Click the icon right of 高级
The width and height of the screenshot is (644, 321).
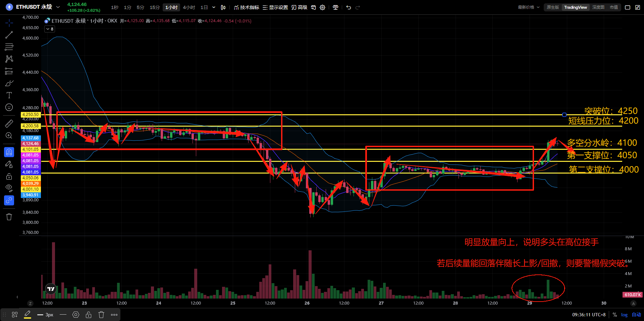(x=313, y=7)
